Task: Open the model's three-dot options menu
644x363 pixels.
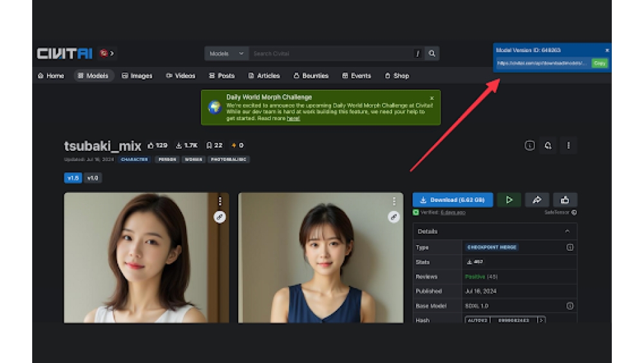Action: click(569, 146)
